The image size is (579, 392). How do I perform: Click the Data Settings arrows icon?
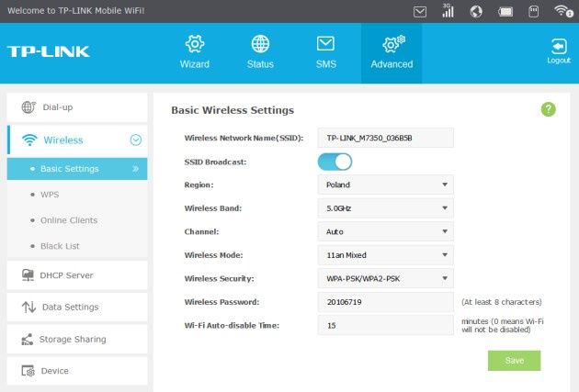pyautogui.click(x=28, y=307)
